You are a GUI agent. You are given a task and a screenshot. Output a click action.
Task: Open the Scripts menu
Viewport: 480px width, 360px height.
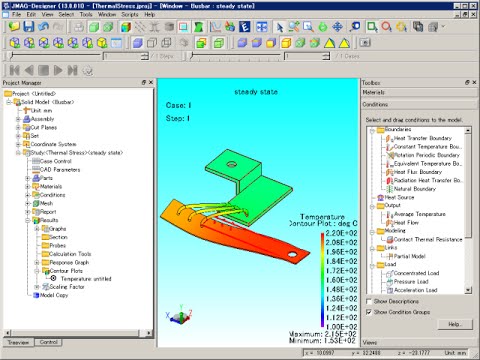pos(130,14)
